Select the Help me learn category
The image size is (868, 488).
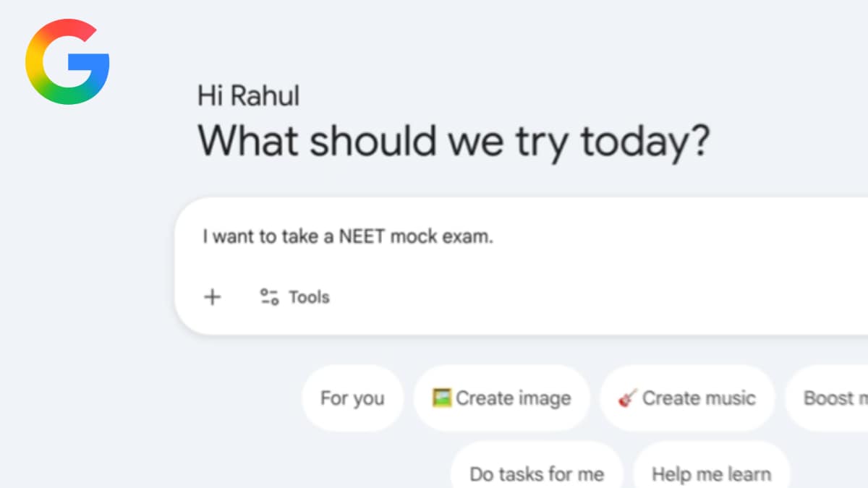pos(711,474)
